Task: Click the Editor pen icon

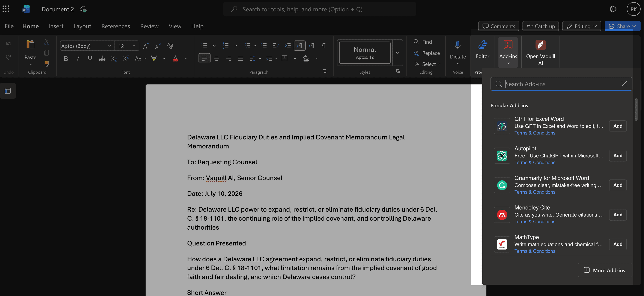Action: pyautogui.click(x=483, y=45)
